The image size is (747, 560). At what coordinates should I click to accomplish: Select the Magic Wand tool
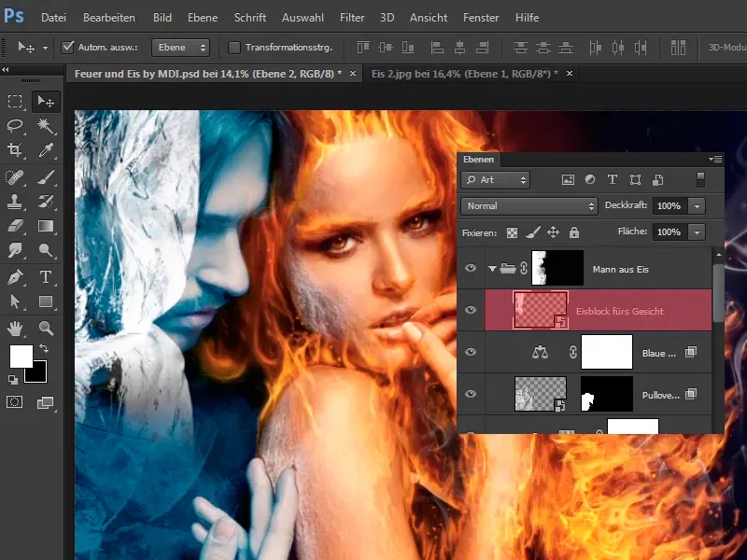(46, 126)
